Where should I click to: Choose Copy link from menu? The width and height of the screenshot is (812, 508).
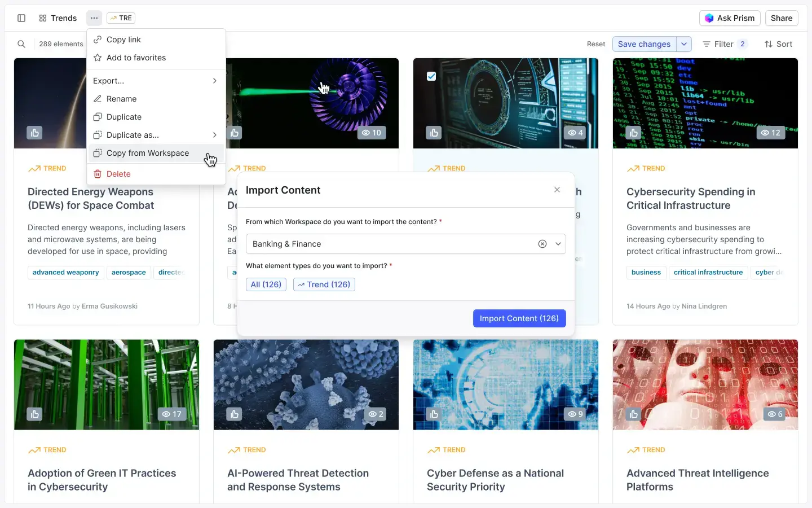[x=156, y=40]
